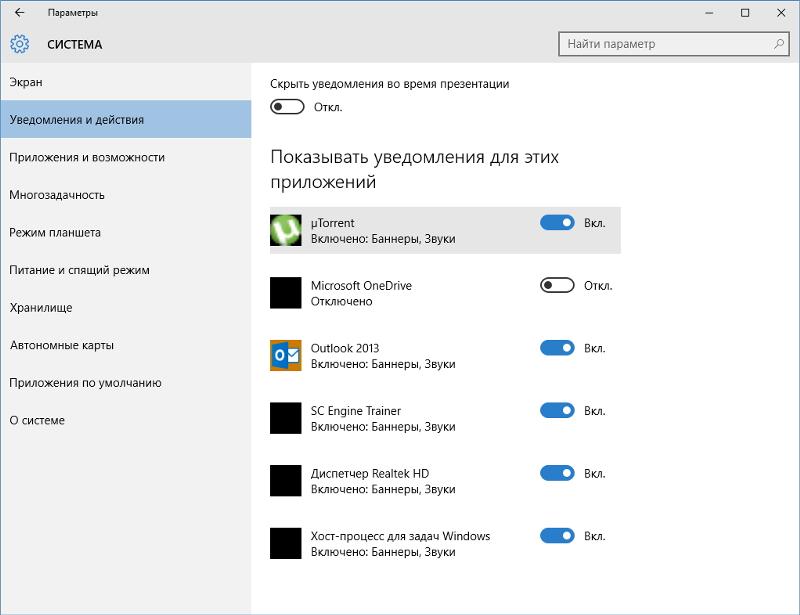Open Хост-процесс для задач Windows settings
The width and height of the screenshot is (800, 615).
[400, 543]
